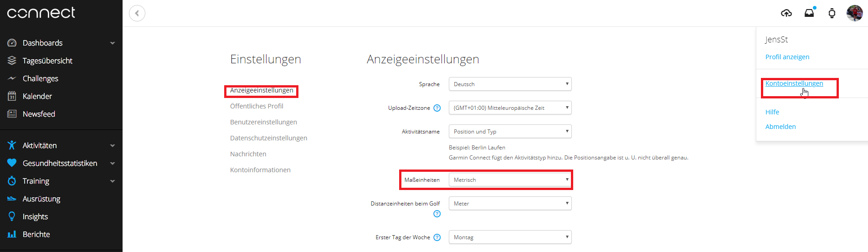Open the Upload-Zeitzone dropdown
This screenshot has height=252, width=868.
tap(510, 108)
